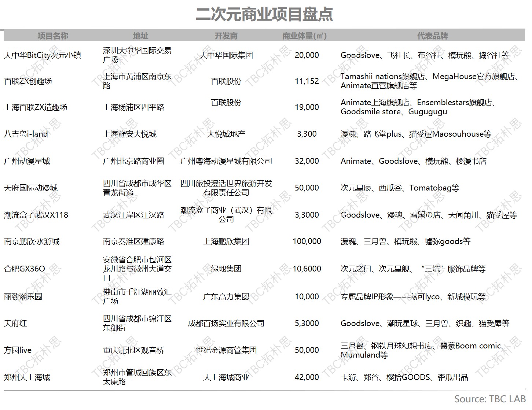Image resolution: width=532 pixels, height=410 pixels.
Task: Click developer 大悦城地产
Action: click(226, 134)
